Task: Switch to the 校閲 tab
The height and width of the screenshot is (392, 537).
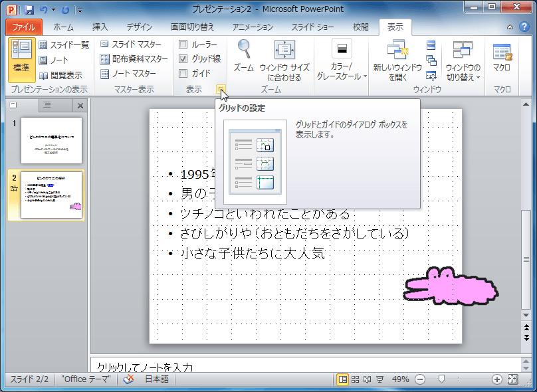Action: point(360,27)
